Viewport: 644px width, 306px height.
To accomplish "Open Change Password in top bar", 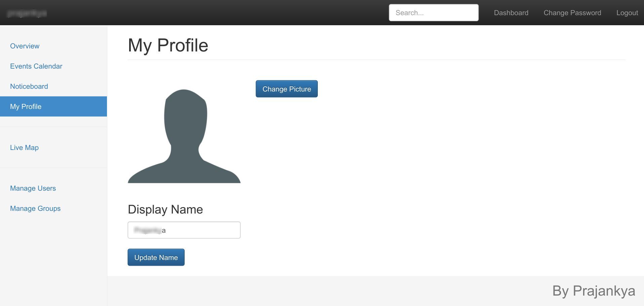I will [x=572, y=13].
